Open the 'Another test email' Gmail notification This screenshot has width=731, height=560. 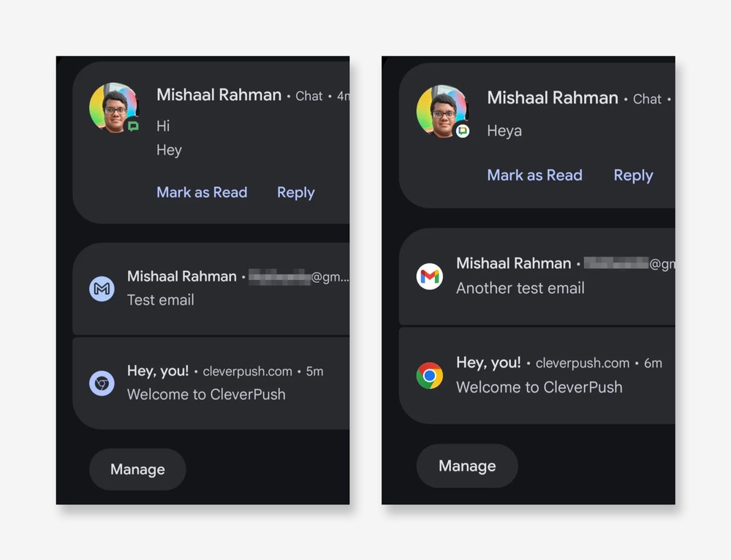coord(537,276)
